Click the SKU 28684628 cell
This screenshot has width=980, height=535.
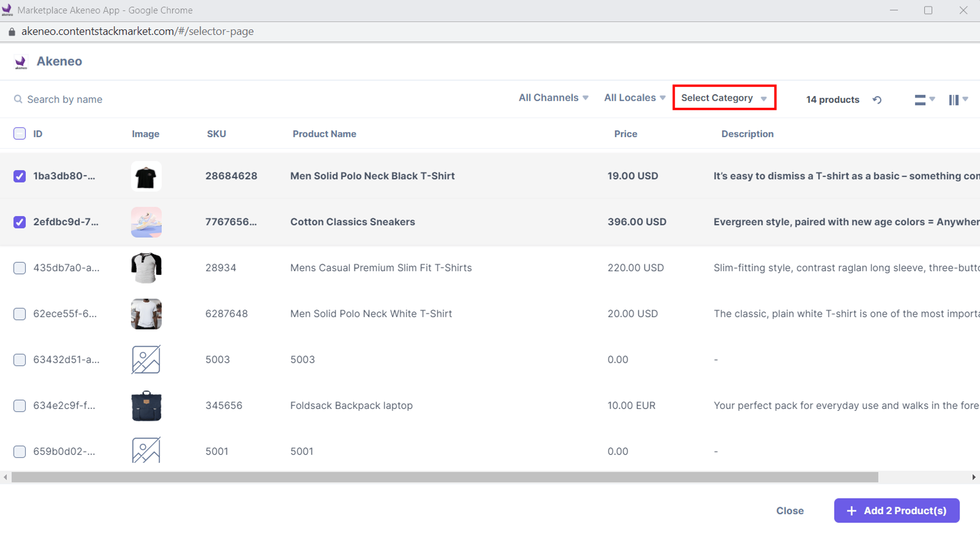(x=231, y=176)
